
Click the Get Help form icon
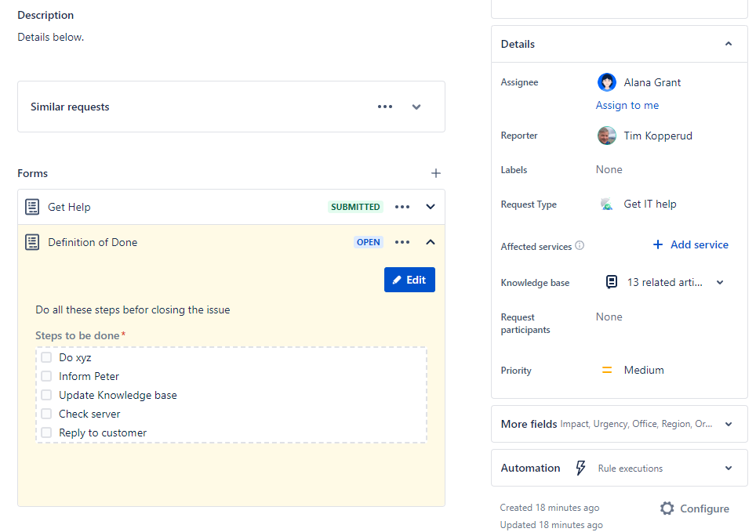[32, 207]
